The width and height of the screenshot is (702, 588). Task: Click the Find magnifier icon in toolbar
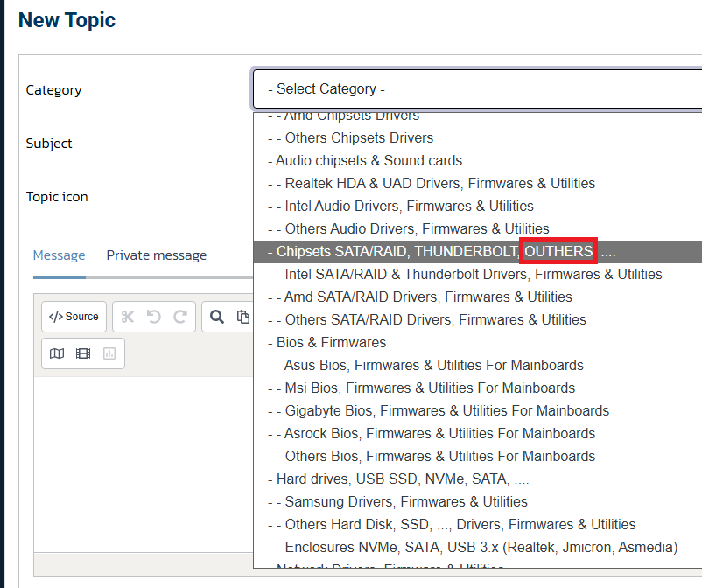click(x=217, y=317)
